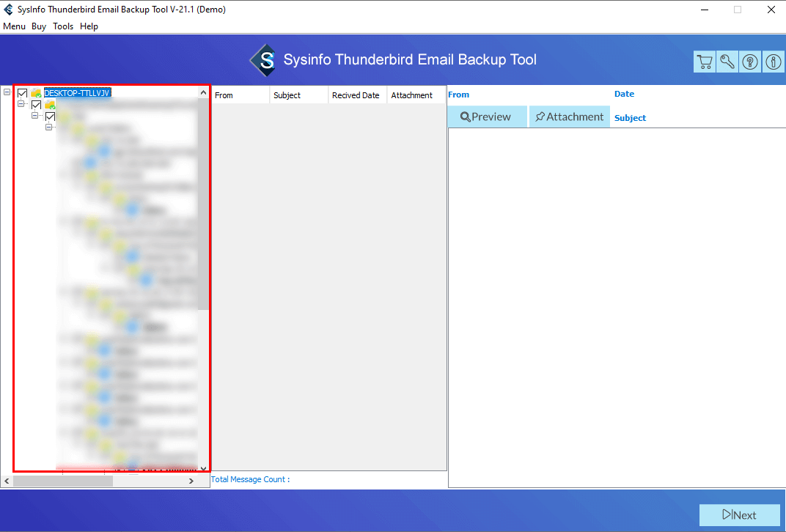Open the shopping cart buy icon
786x532 pixels.
[705, 62]
